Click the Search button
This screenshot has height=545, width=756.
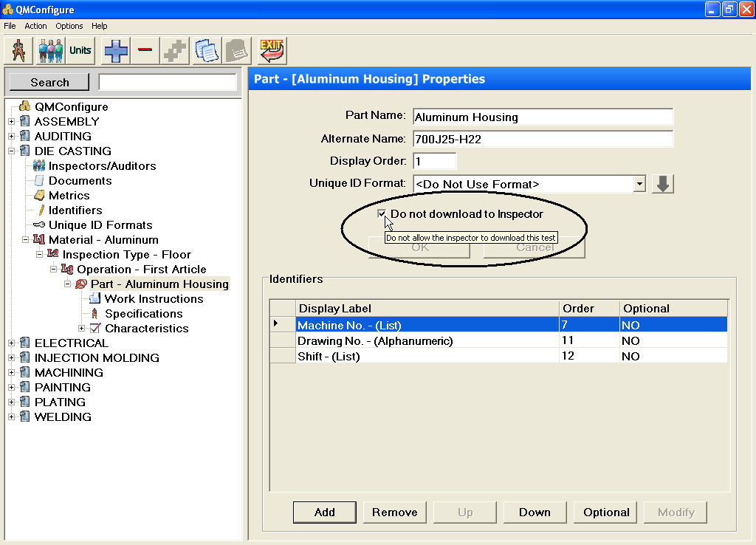[49, 82]
